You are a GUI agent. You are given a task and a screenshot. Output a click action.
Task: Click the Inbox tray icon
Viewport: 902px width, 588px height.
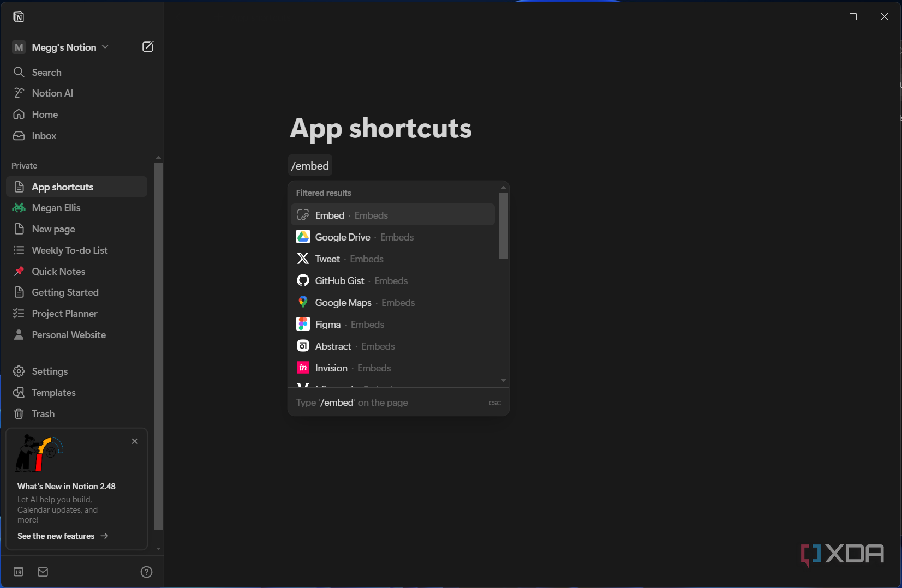click(x=19, y=136)
